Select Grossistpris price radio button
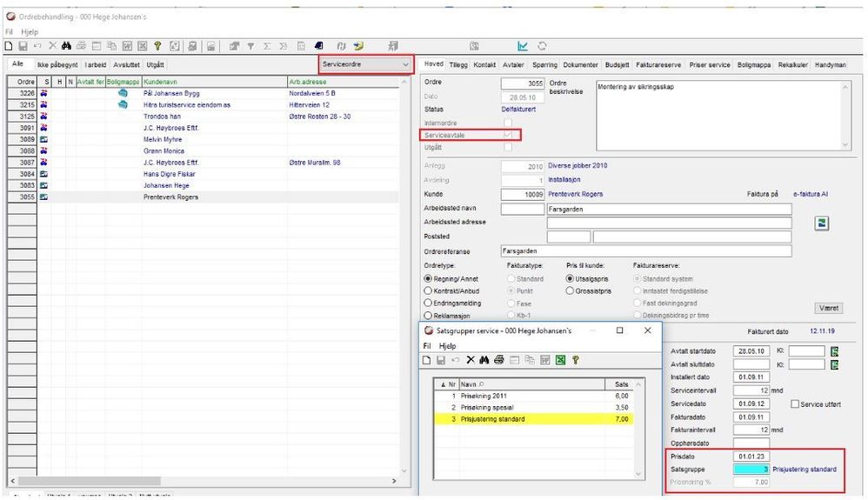Screen dimensions: 868x500 pyautogui.click(x=570, y=290)
